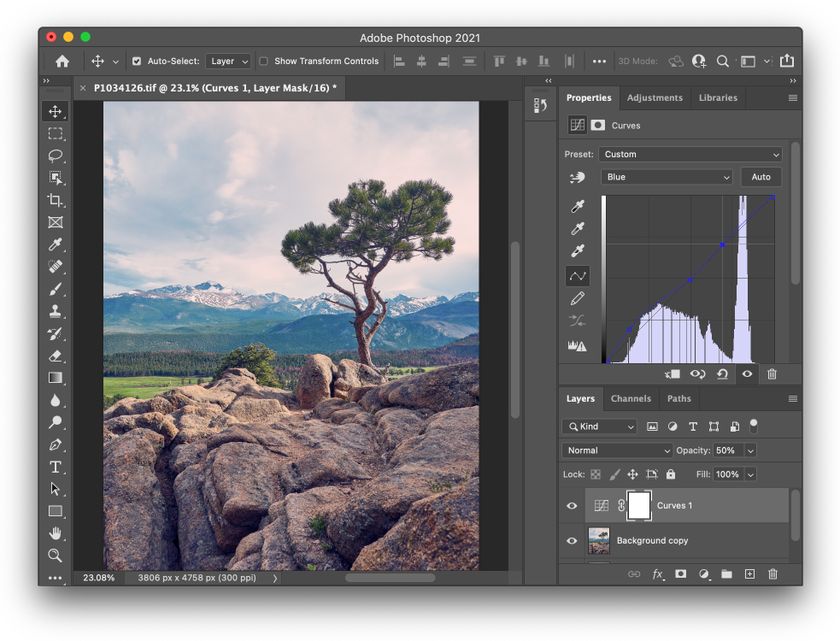Select the Crop tool
The width and height of the screenshot is (840, 641).
click(55, 200)
